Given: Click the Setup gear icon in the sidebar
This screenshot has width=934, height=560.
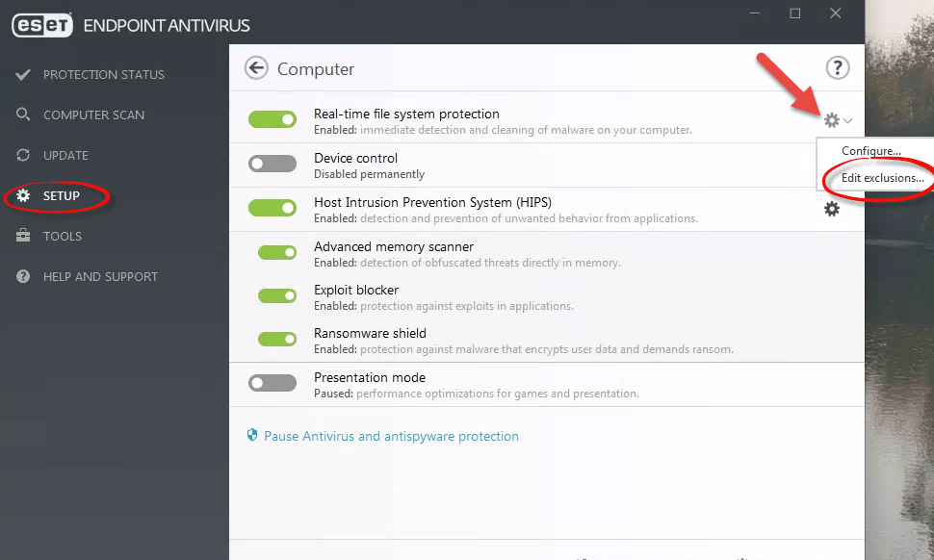Looking at the screenshot, I should point(23,195).
